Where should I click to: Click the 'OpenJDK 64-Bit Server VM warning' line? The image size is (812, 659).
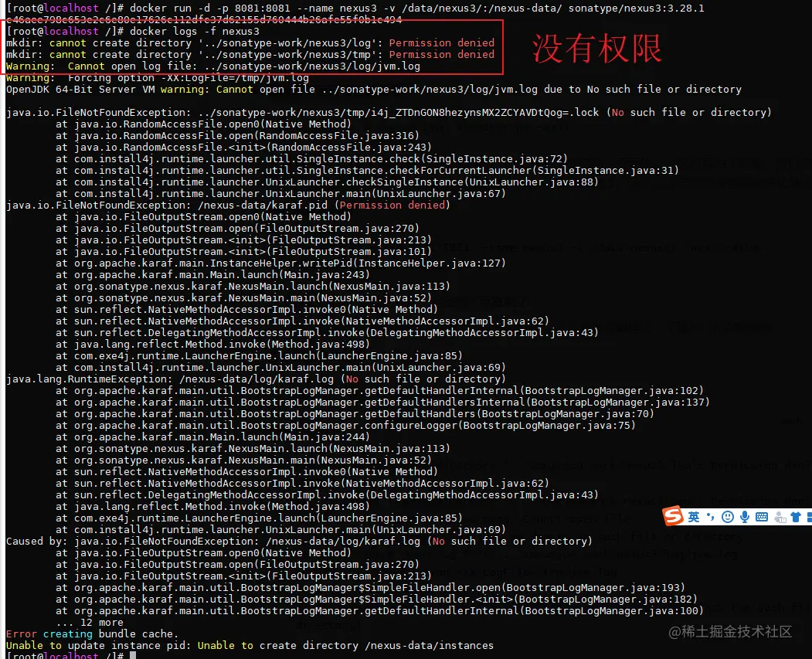click(374, 89)
